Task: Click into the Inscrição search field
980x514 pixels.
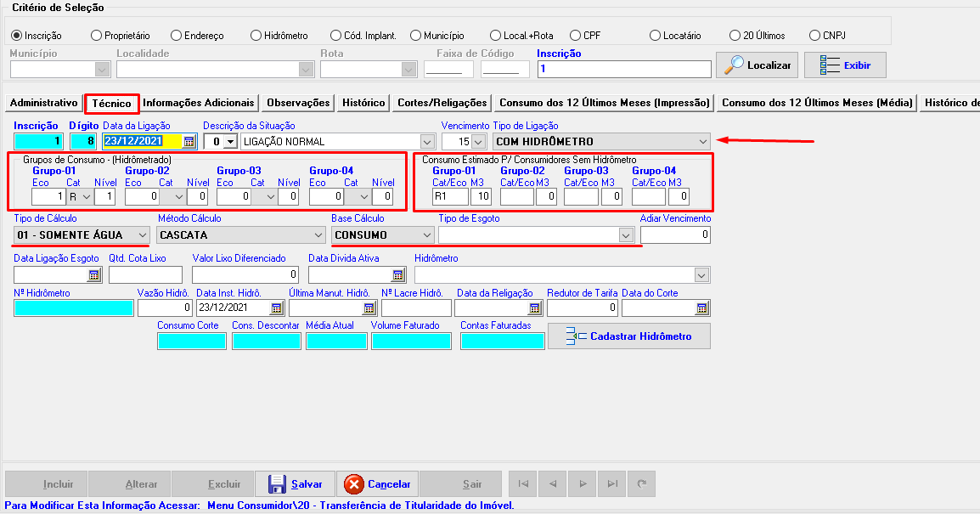Action: click(623, 69)
